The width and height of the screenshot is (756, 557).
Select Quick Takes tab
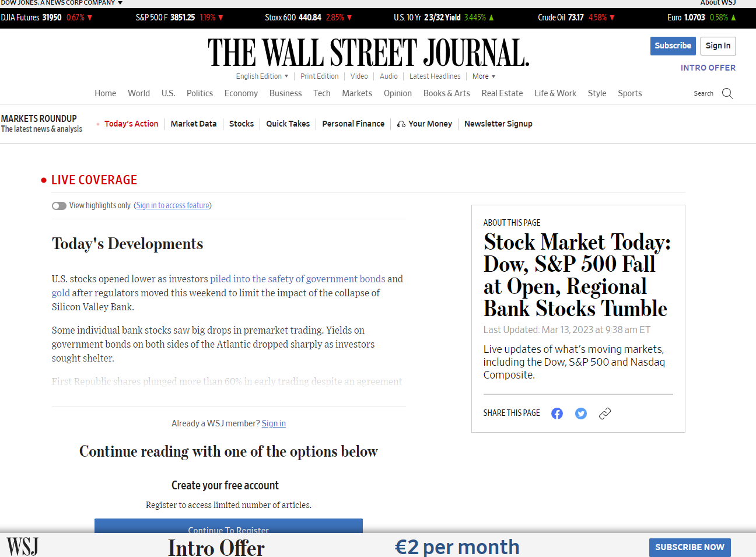tap(288, 124)
